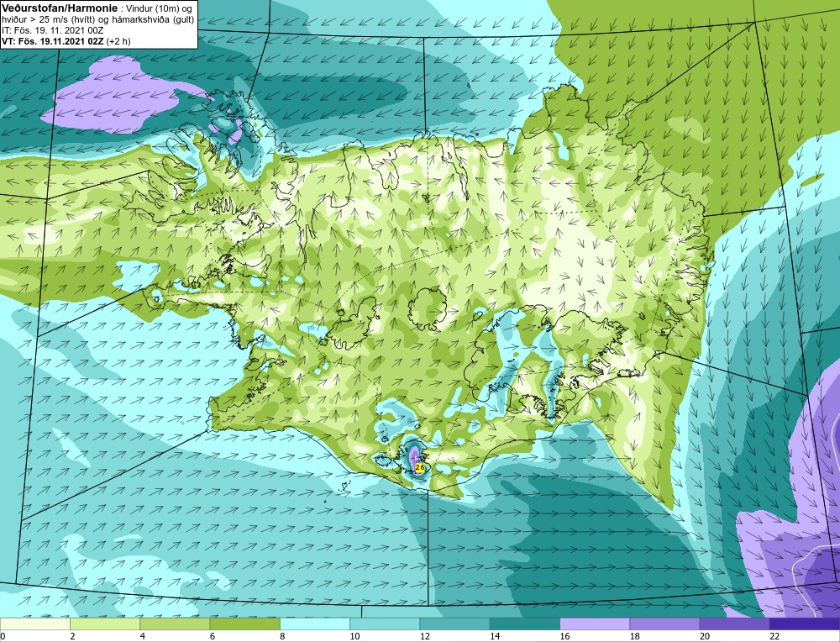Click the 2–4 m/s light green swatch
This screenshot has width=840, height=642.
click(x=105, y=624)
